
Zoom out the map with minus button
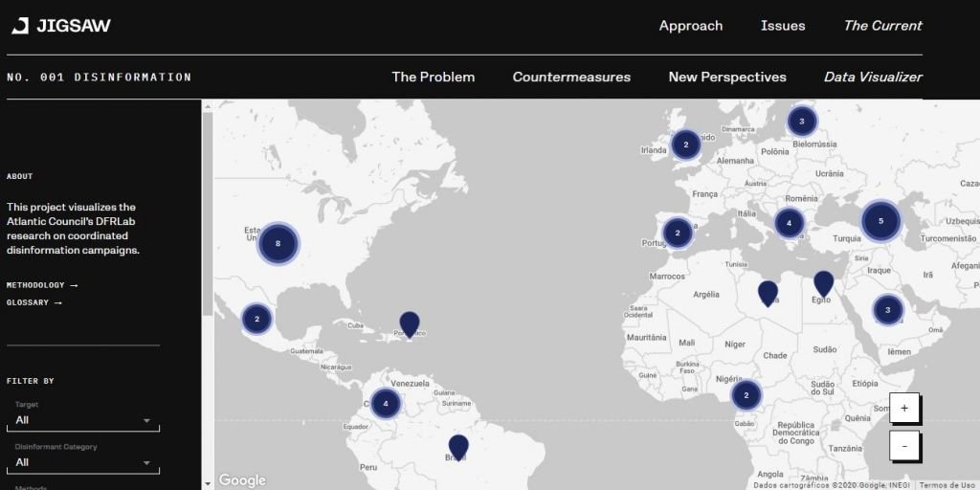(903, 446)
